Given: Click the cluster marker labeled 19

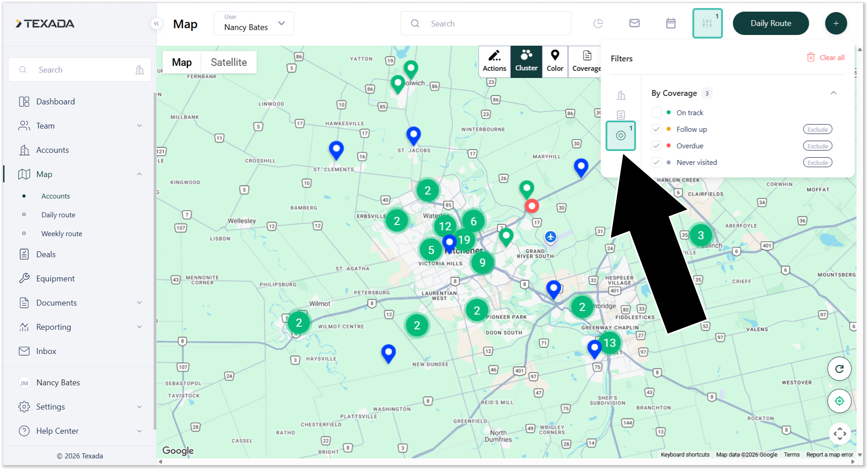Looking at the screenshot, I should 464,240.
